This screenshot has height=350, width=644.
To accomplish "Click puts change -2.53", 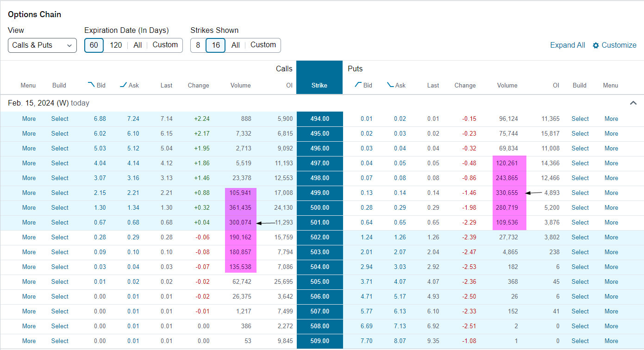I will click(x=469, y=267).
